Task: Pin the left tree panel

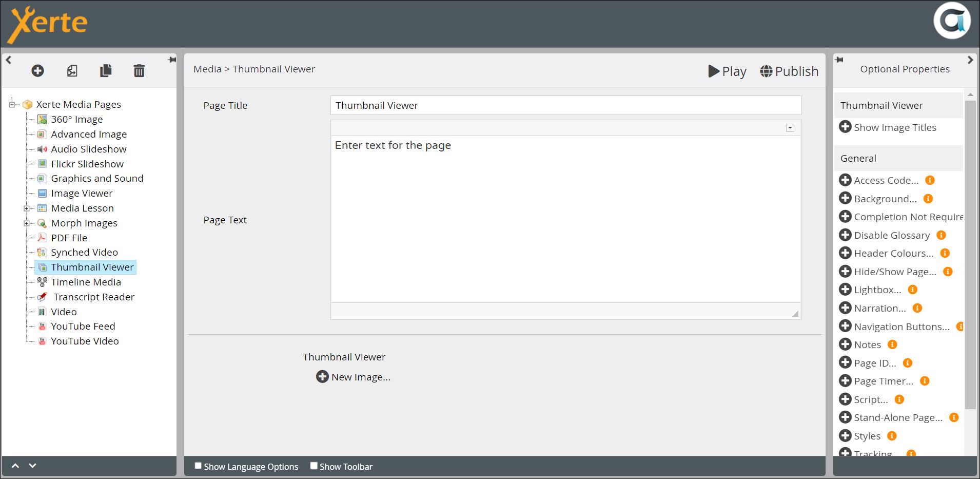Action: coord(172,60)
